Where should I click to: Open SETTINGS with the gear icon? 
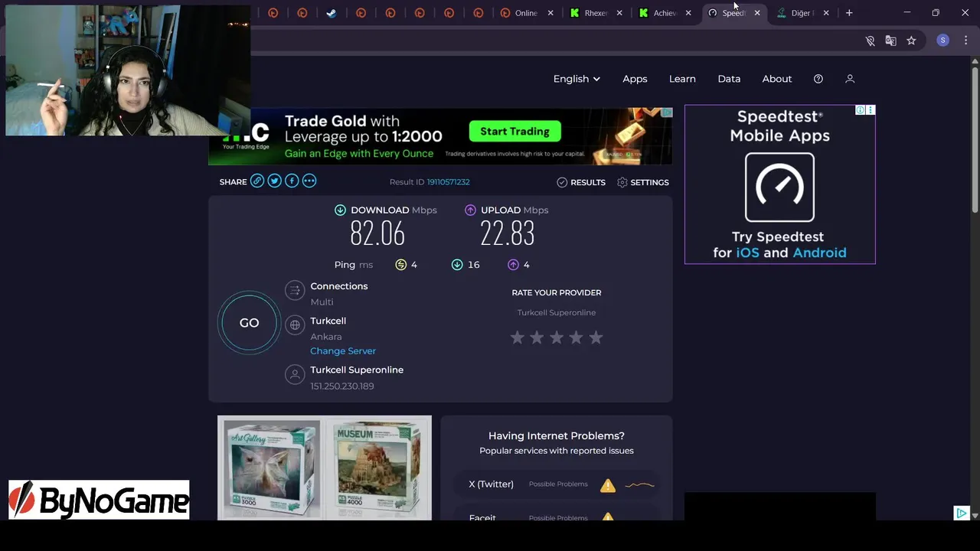643,182
